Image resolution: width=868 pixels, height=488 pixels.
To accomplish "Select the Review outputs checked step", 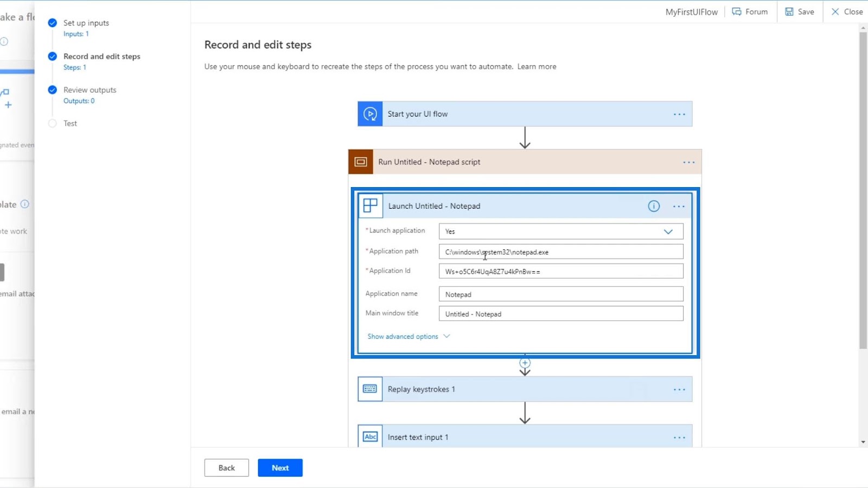I will coord(53,90).
